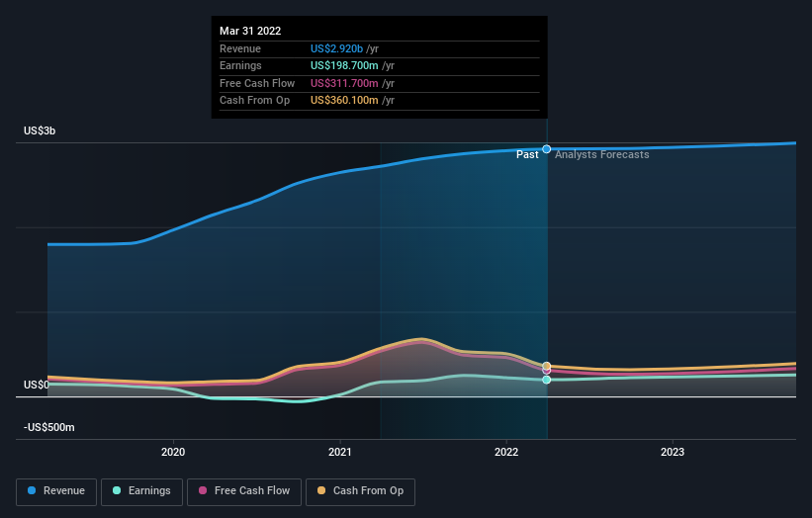Click the 'Earnings' row label in tooltip

pyautogui.click(x=240, y=65)
